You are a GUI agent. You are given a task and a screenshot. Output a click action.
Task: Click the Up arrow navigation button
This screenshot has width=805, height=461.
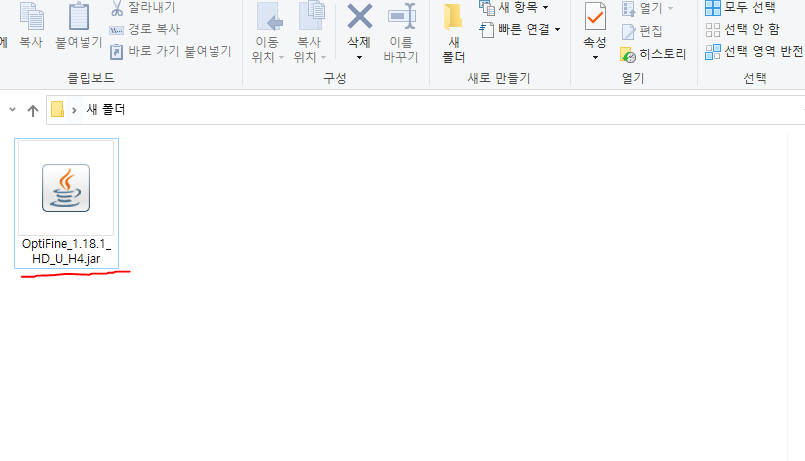[x=33, y=110]
